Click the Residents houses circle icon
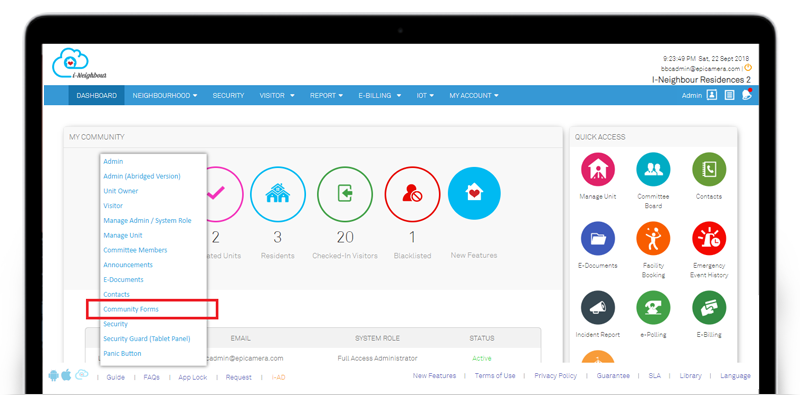This screenshot has height=395, width=800. point(278,194)
